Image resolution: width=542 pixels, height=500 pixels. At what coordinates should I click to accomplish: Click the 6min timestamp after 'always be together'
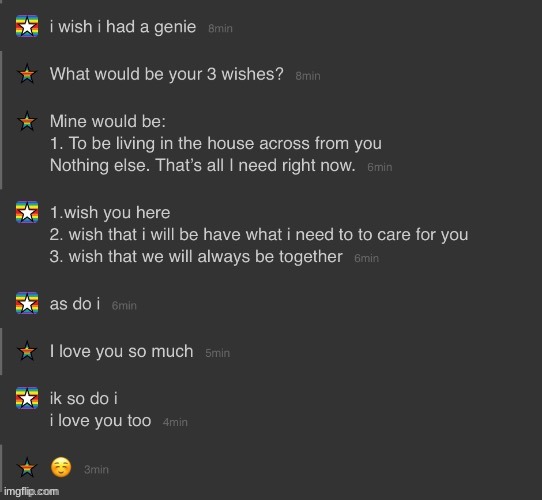click(x=367, y=258)
